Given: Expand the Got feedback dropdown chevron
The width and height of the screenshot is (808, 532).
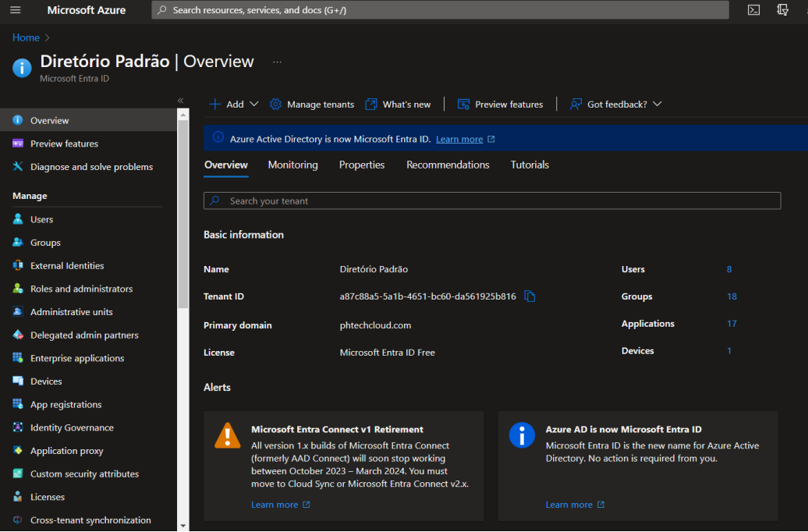Looking at the screenshot, I should click(657, 104).
